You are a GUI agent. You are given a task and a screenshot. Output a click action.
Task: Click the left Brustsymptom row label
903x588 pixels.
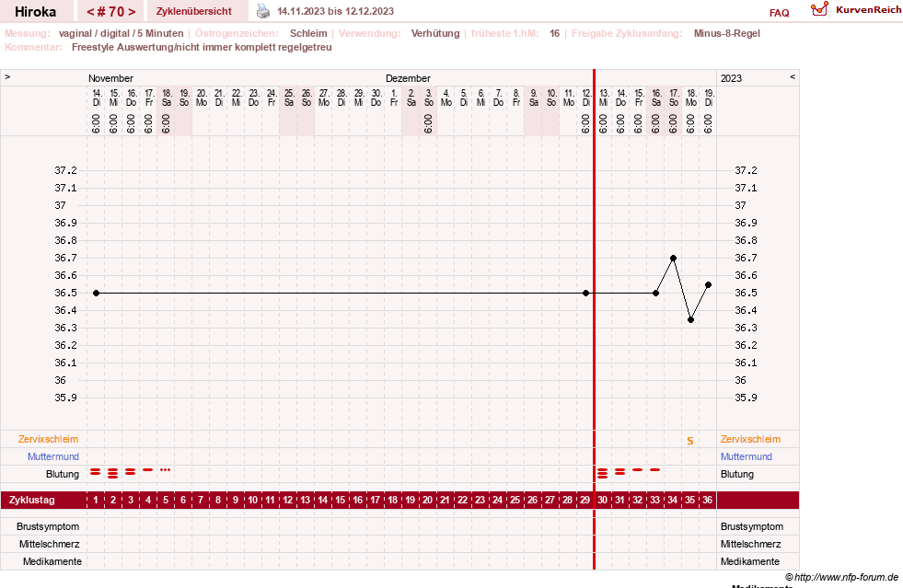[48, 526]
